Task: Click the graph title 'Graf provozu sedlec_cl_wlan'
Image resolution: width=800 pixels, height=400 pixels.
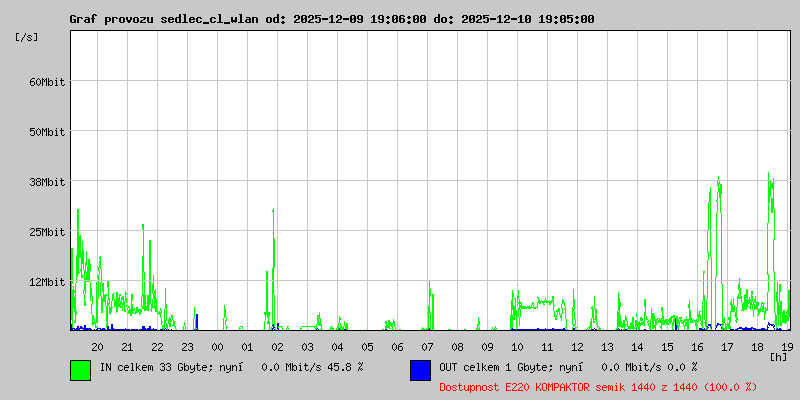Action: click(x=165, y=19)
